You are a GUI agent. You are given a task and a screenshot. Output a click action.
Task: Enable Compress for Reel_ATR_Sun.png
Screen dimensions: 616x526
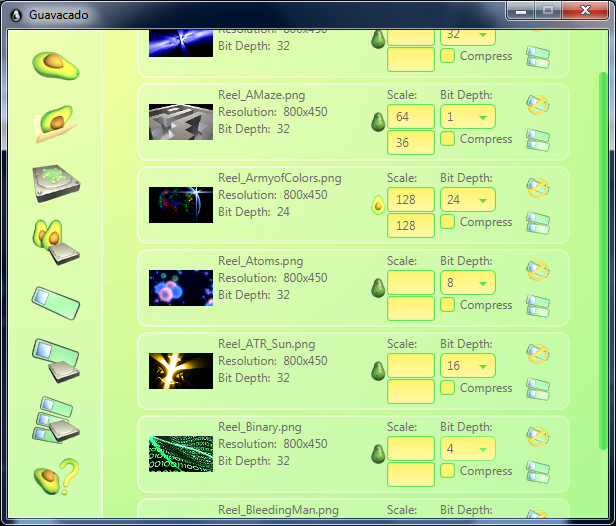(447, 388)
